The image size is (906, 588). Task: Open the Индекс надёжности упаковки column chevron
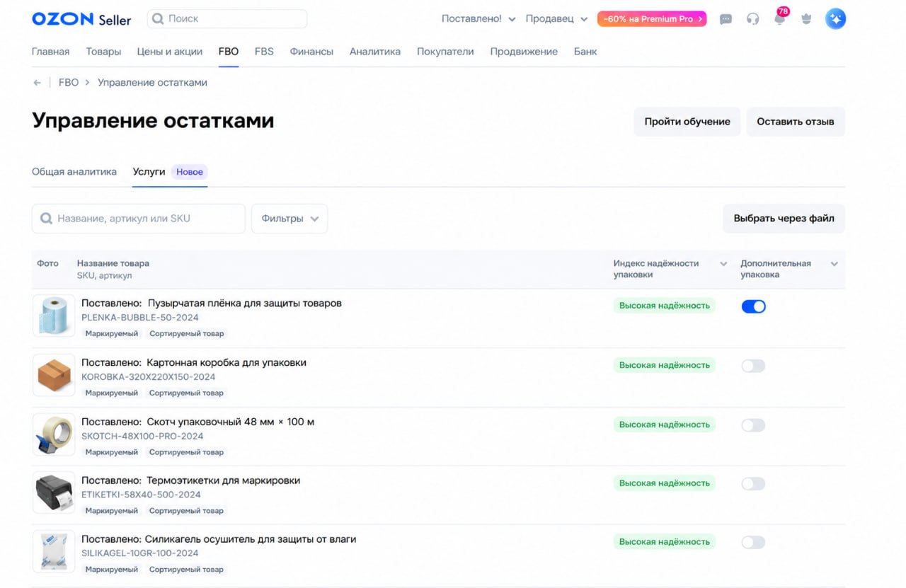pyautogui.click(x=723, y=264)
